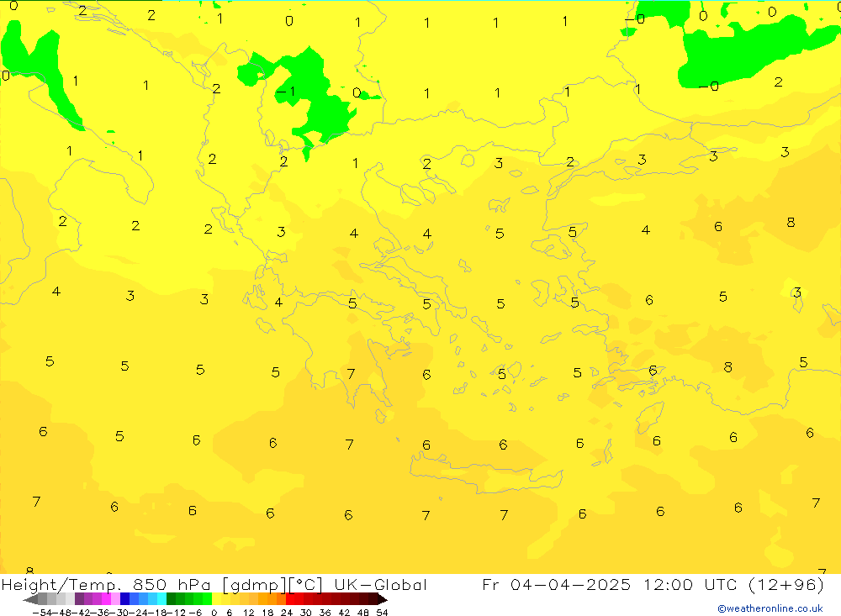Image resolution: width=841 pixels, height=616 pixels.
Task: Click the '-54' label under the color scale
Action: pos(42,613)
